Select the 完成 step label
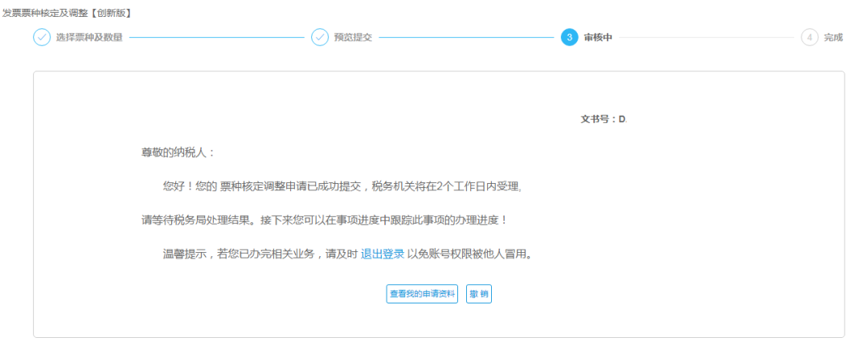Viewport: 868px width, 350px height. pyautogui.click(x=833, y=38)
